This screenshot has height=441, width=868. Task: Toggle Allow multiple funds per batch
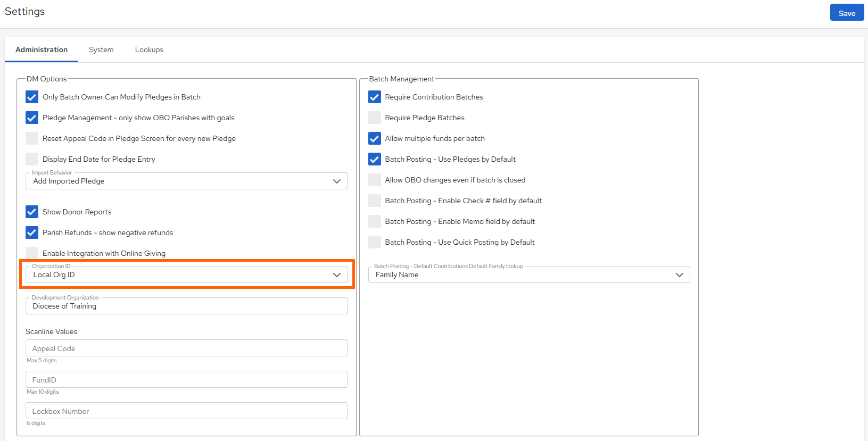[x=375, y=138]
